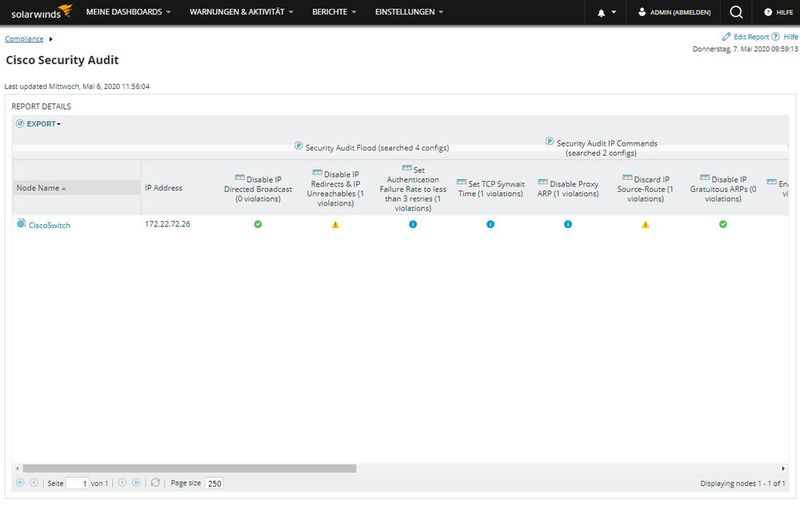
Task: Open the Einstellungen menu
Action: (x=409, y=12)
